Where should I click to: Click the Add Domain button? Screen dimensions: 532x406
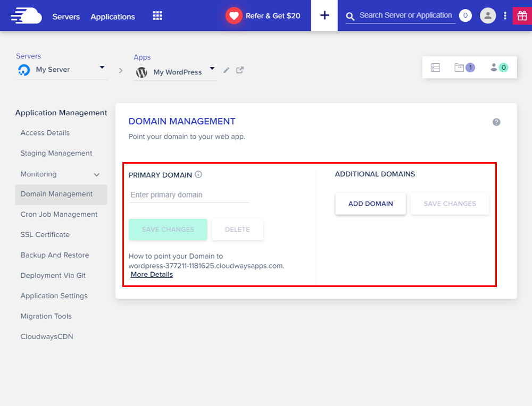(x=370, y=204)
